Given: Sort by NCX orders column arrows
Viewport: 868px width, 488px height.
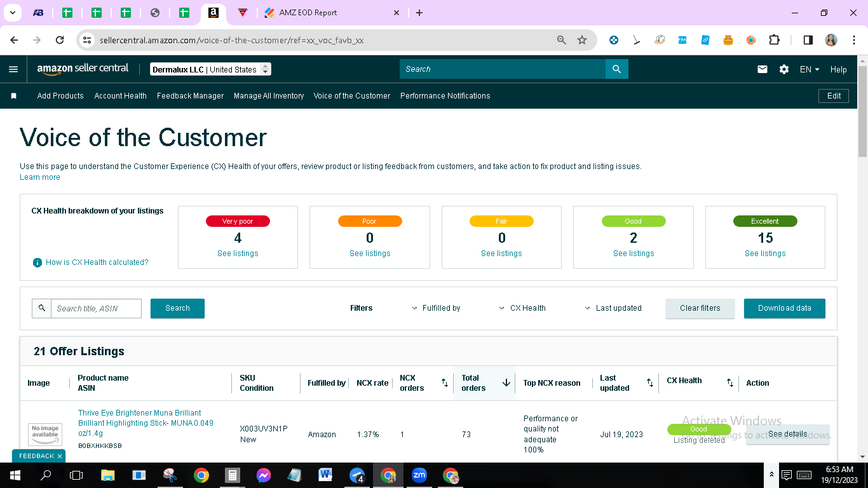Looking at the screenshot, I should coord(445,383).
